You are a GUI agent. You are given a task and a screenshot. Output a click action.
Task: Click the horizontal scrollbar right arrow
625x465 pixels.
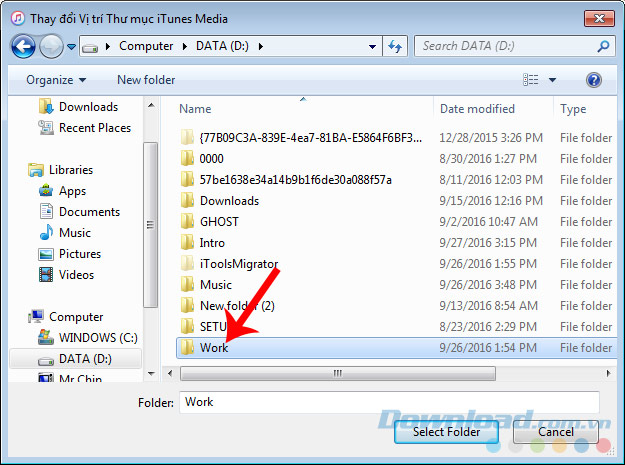[x=608, y=374]
